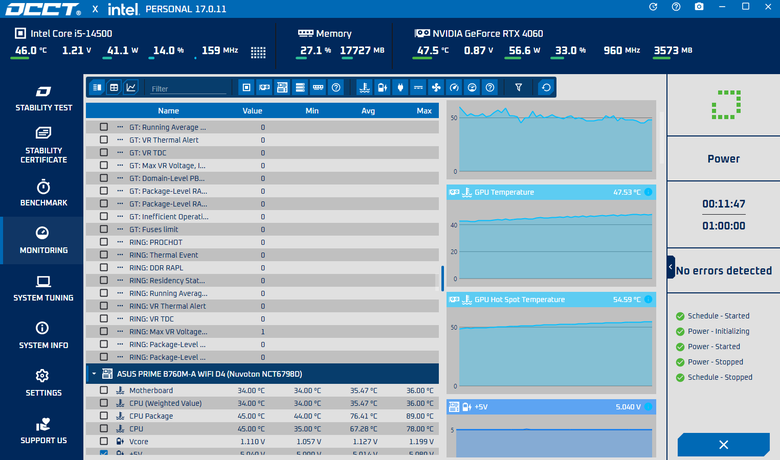Check the RING: Thermal Event checkbox
The height and width of the screenshot is (460, 780).
(103, 255)
